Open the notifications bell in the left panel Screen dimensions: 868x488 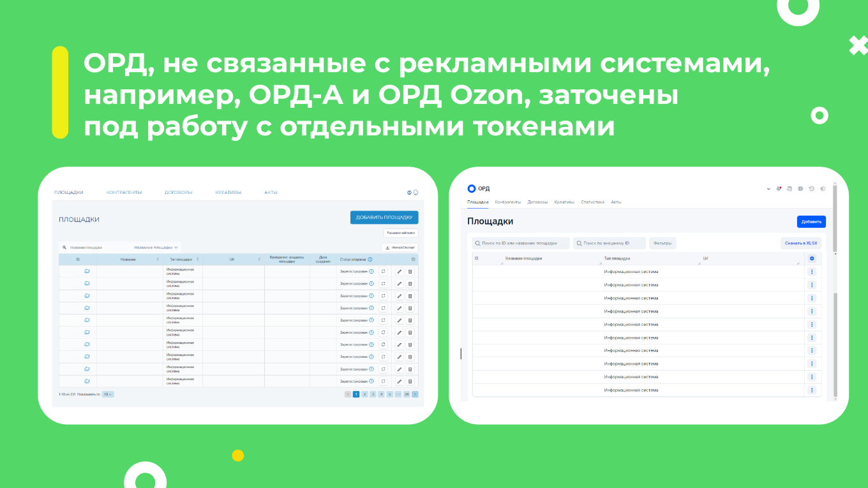[x=416, y=191]
